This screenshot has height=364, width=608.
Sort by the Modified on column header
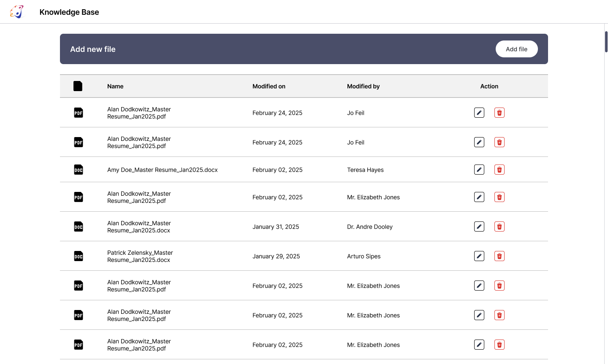269,86
